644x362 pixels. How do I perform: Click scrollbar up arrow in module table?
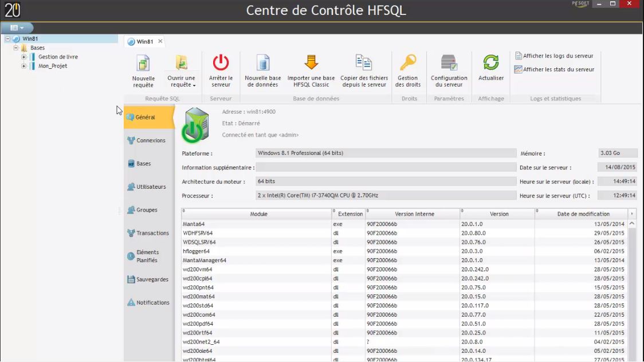coord(631,224)
